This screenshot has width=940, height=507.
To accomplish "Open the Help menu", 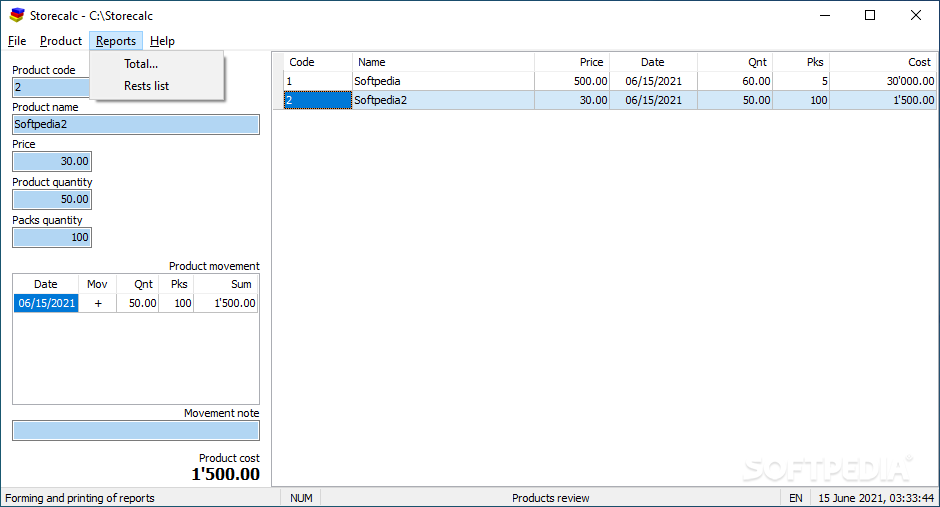I will coord(162,41).
